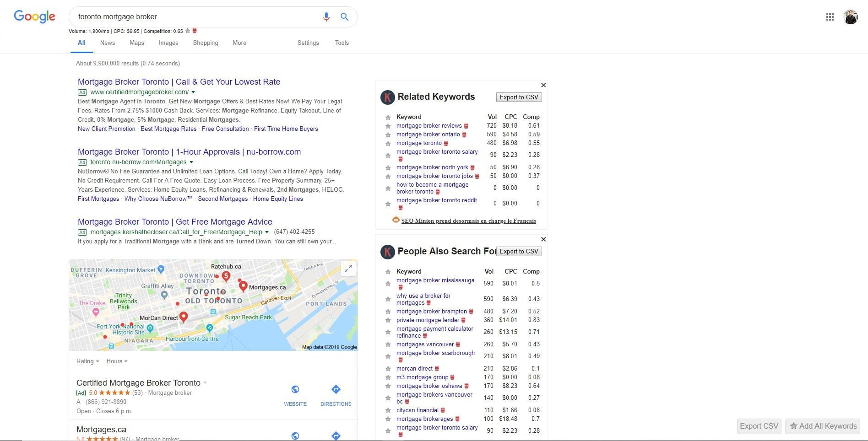Open the Rating filter dropdown
The width and height of the screenshot is (868, 441).
tap(87, 361)
